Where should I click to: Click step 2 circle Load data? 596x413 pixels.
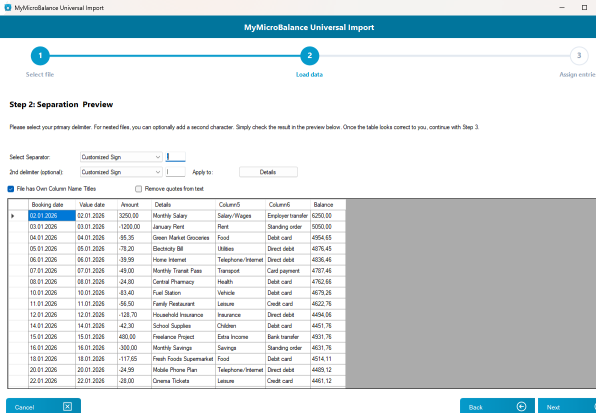pyautogui.click(x=309, y=56)
